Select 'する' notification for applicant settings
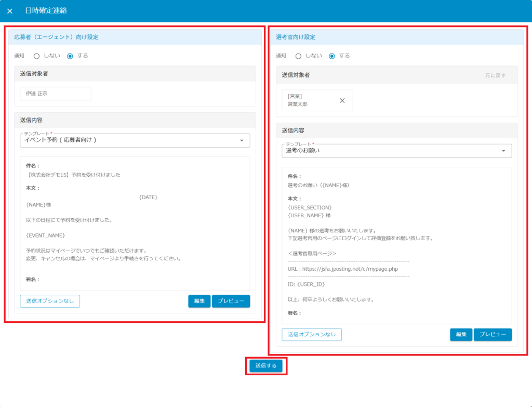The image size is (532, 407). (70, 56)
